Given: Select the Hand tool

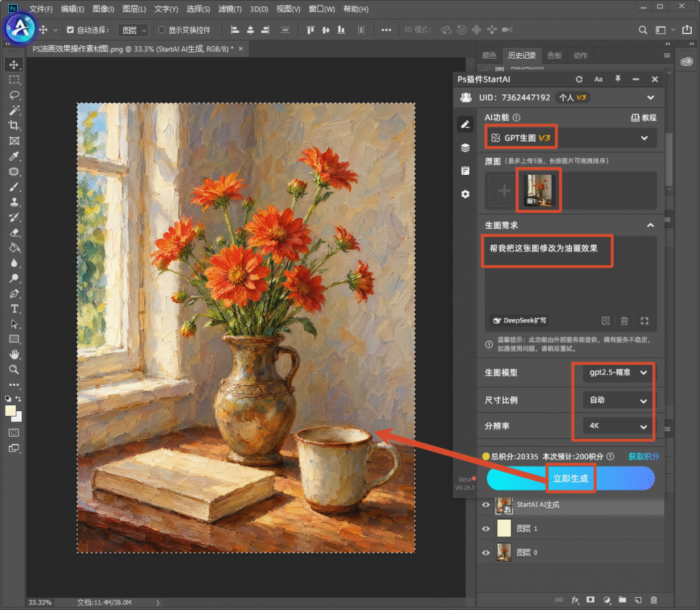Looking at the screenshot, I should 14,355.
